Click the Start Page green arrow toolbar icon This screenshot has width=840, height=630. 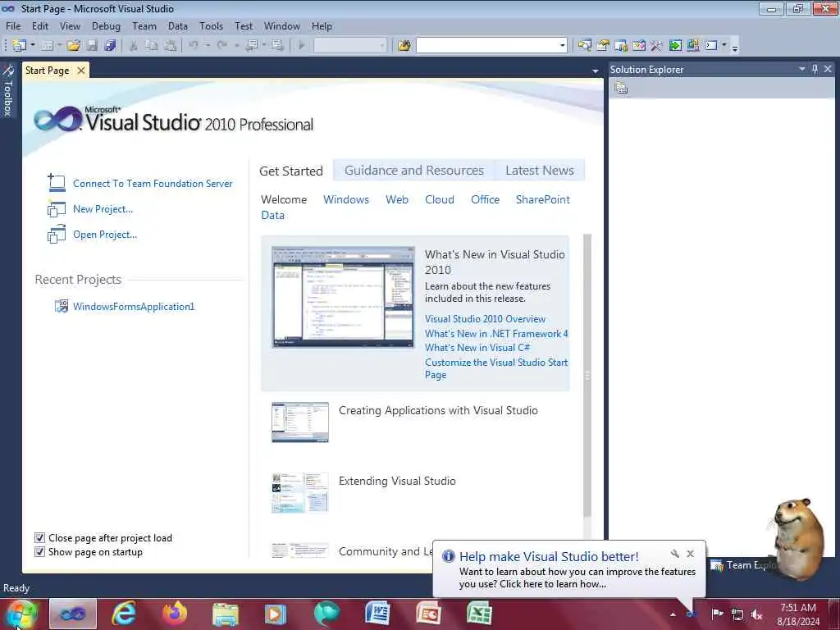[675, 46]
